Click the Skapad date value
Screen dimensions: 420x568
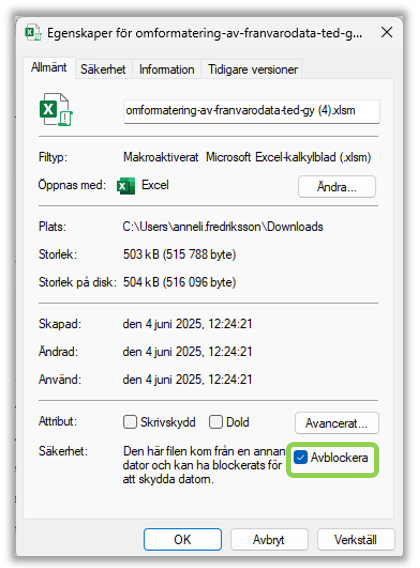point(187,323)
